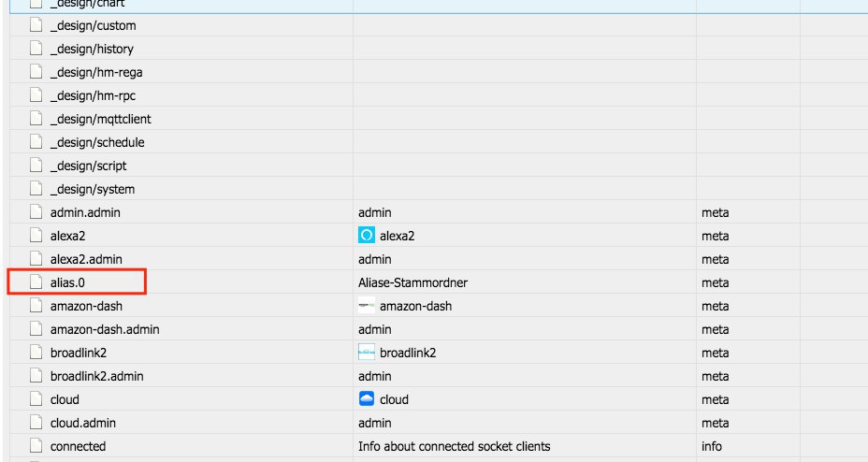868x462 pixels.
Task: Select the _design/script entry
Action: pyautogui.click(x=89, y=166)
